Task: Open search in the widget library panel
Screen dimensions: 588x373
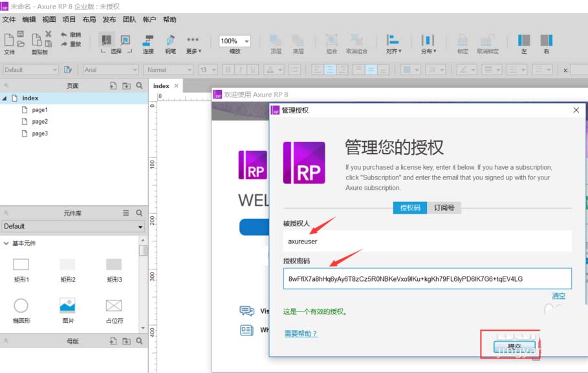Action: coord(139,213)
